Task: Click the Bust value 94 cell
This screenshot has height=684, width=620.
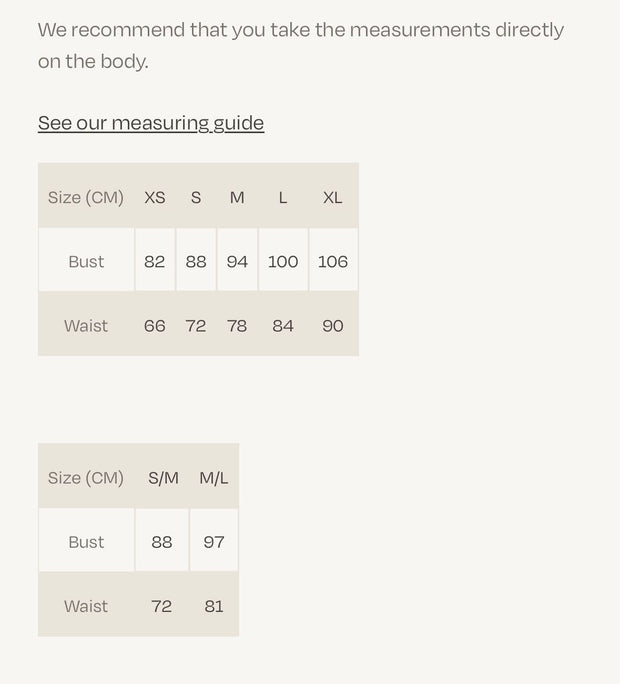Action: pos(237,261)
